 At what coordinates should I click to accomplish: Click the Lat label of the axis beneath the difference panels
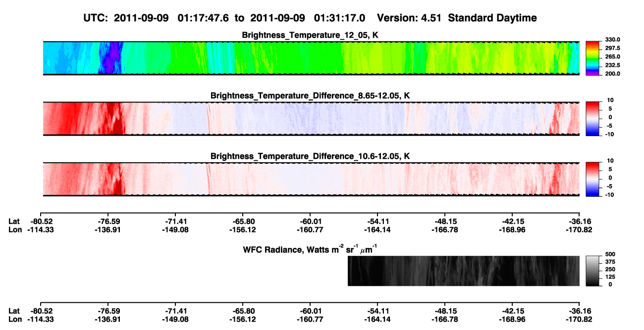pos(14,222)
